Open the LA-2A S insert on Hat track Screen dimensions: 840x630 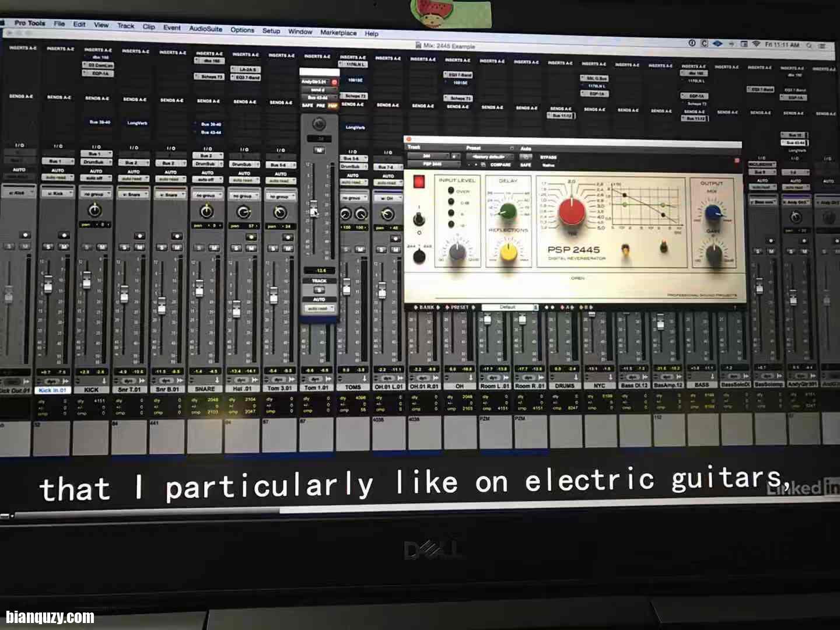pos(246,69)
